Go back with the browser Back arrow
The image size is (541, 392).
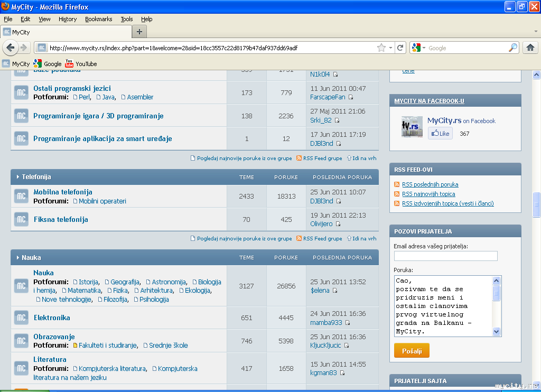[x=11, y=48]
